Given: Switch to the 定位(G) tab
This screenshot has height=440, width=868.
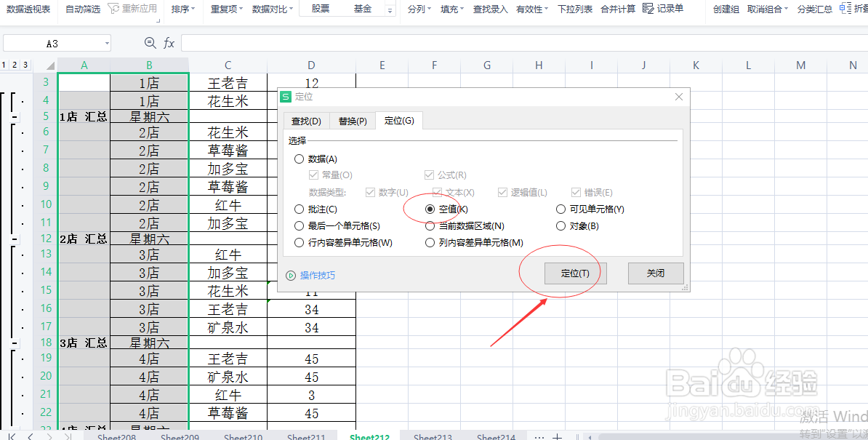Looking at the screenshot, I should pyautogui.click(x=399, y=120).
